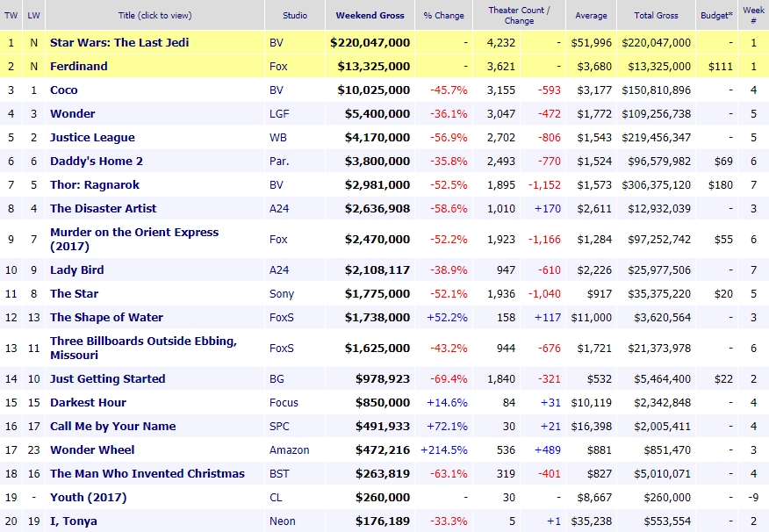The width and height of the screenshot is (769, 532).
Task: Open The Disaster Artist link
Action: tap(103, 208)
